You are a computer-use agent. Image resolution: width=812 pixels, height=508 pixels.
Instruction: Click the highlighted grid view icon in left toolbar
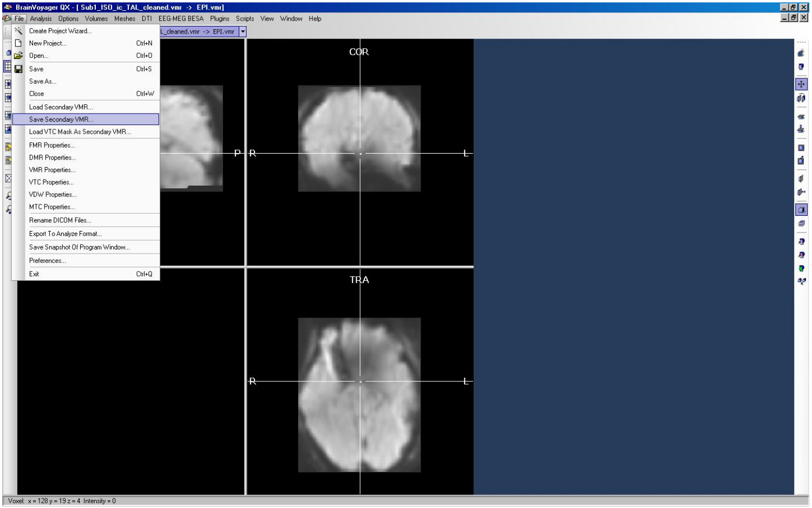8,67
